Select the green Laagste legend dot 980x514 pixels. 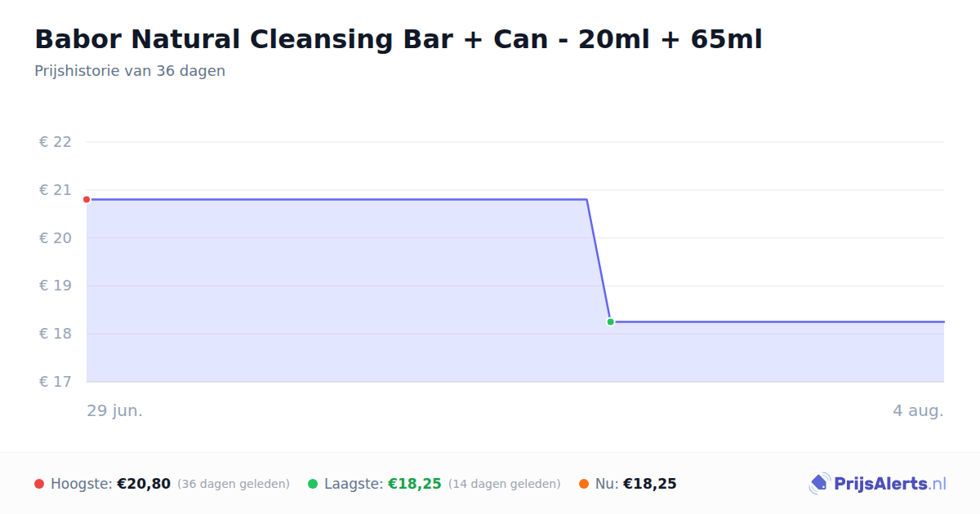(313, 484)
